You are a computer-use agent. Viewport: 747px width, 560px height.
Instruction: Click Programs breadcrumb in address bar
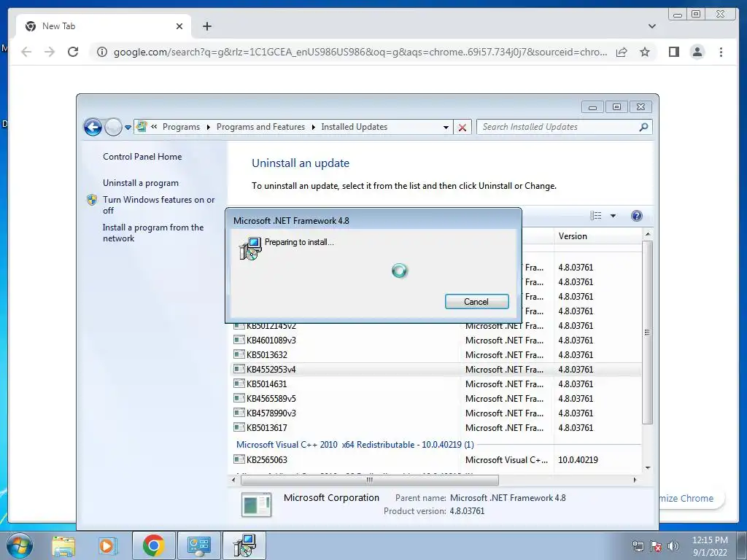pyautogui.click(x=181, y=127)
